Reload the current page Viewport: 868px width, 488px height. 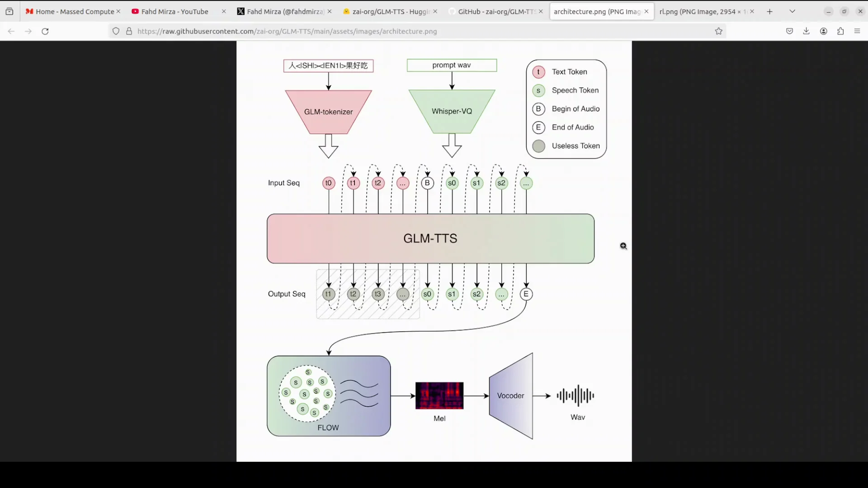click(45, 31)
